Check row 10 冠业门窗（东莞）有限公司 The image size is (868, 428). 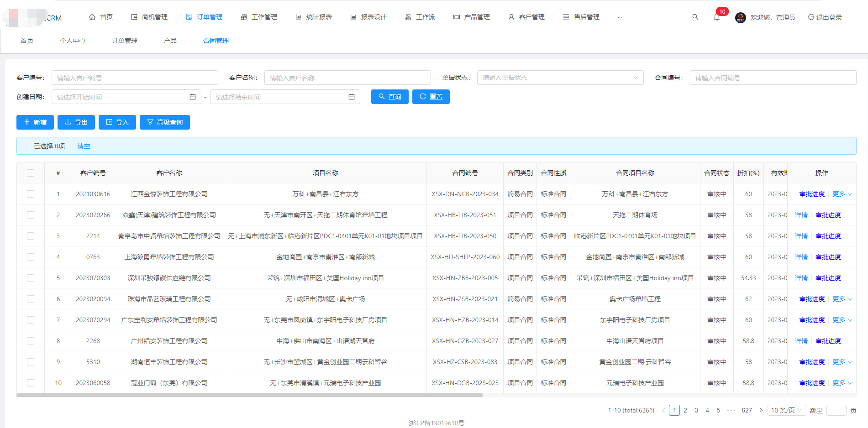click(31, 383)
